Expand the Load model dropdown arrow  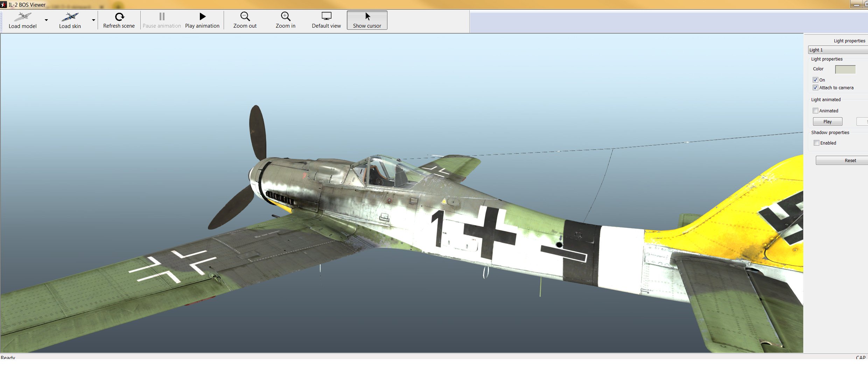click(x=46, y=20)
